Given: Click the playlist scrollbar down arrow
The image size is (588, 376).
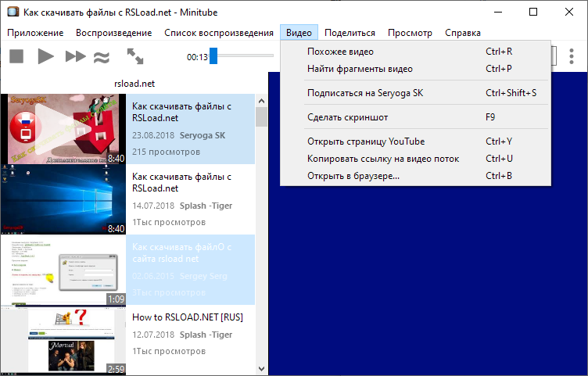Looking at the screenshot, I should click(262, 369).
